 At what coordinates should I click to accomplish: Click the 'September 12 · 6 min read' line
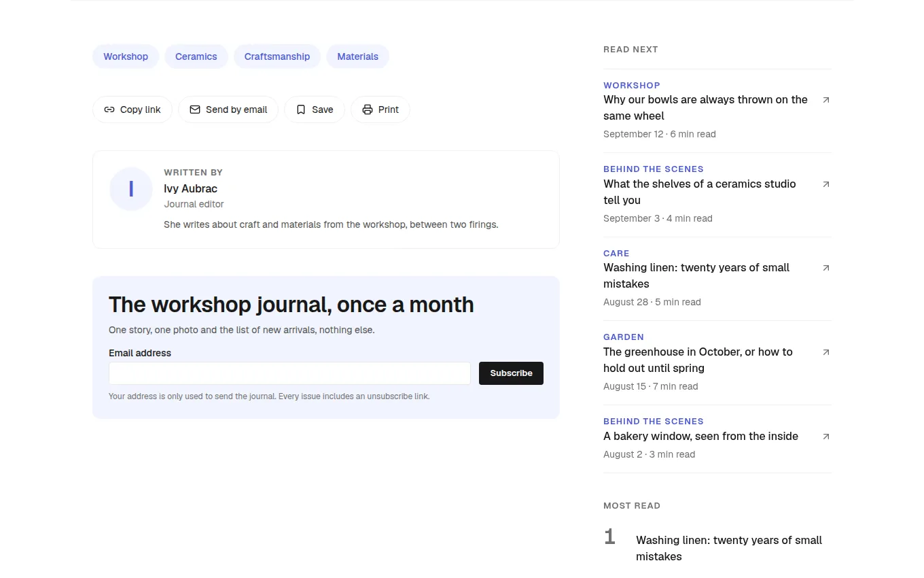point(660,134)
